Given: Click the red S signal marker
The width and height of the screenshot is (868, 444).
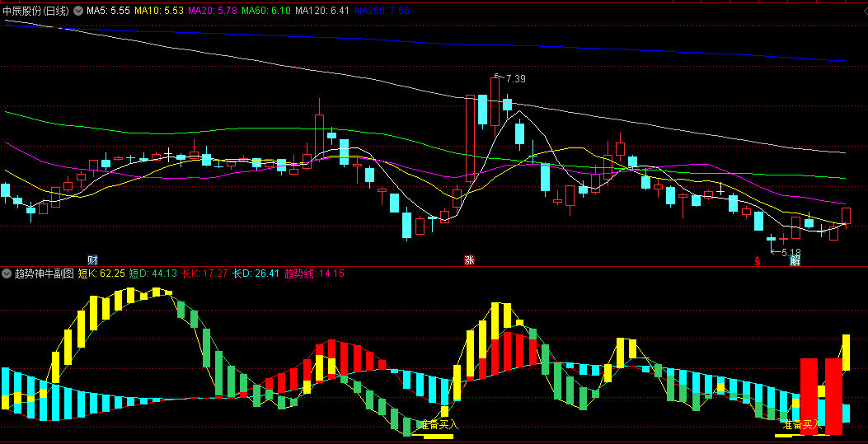Looking at the screenshot, I should tap(757, 260).
